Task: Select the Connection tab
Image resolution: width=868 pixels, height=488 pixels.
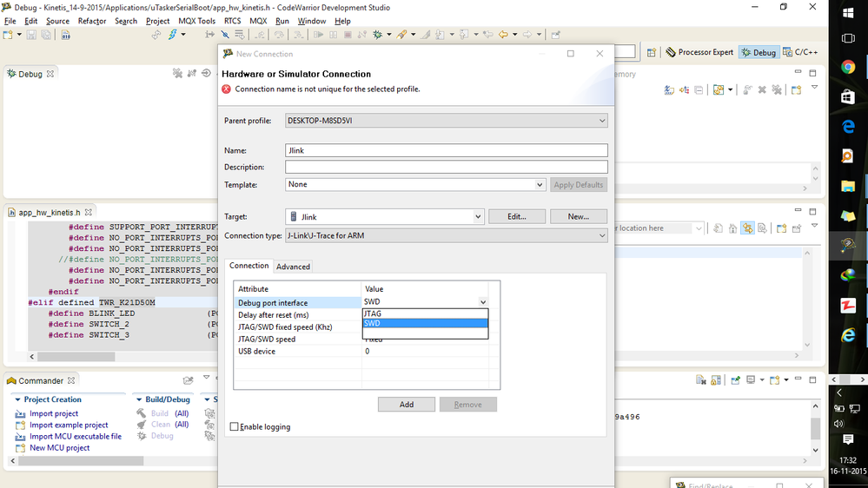Action: click(249, 266)
